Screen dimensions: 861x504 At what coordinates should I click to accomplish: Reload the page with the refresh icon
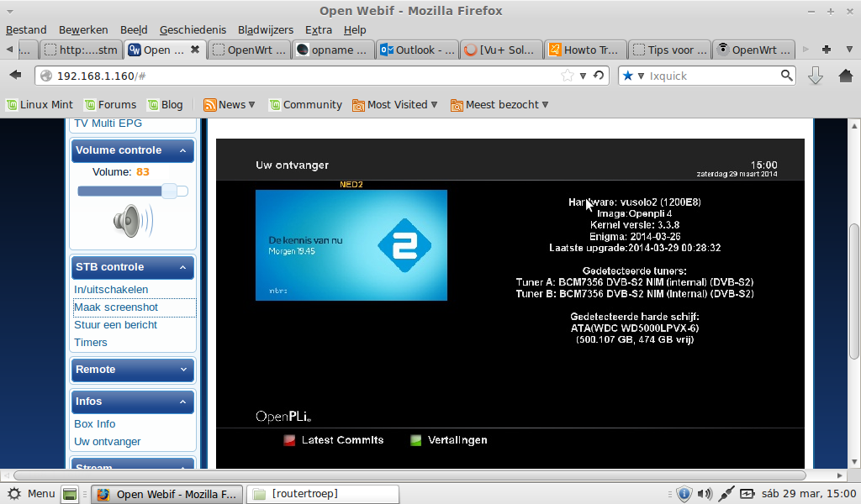pos(599,76)
